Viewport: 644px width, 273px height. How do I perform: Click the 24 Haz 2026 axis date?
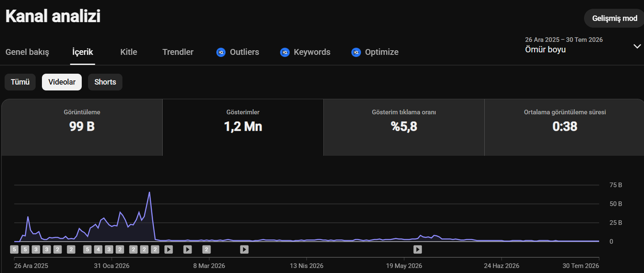click(x=501, y=266)
